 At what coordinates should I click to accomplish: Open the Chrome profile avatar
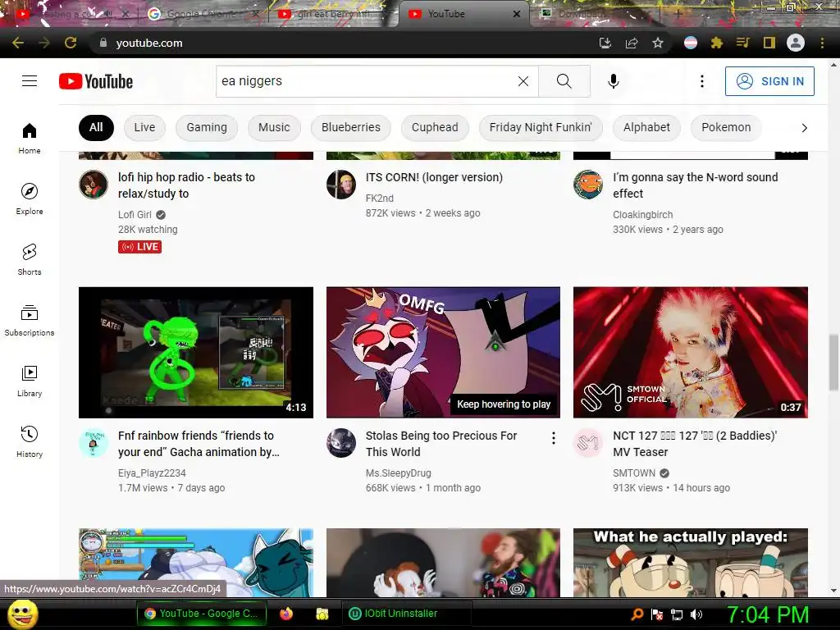796,43
